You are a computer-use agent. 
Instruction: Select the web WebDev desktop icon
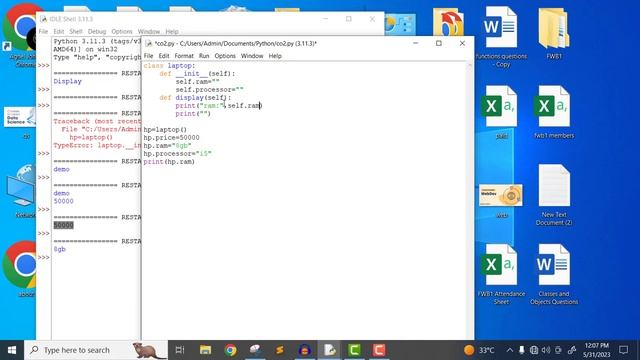click(x=501, y=201)
